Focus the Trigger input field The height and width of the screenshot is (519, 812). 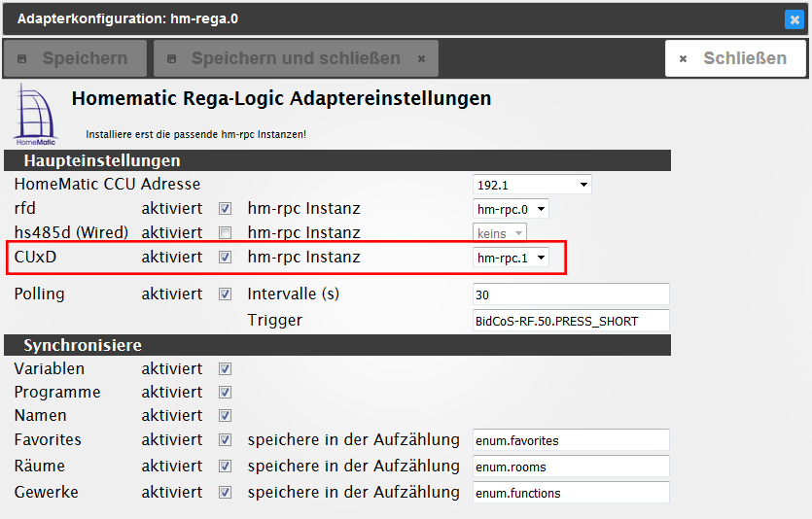click(571, 321)
